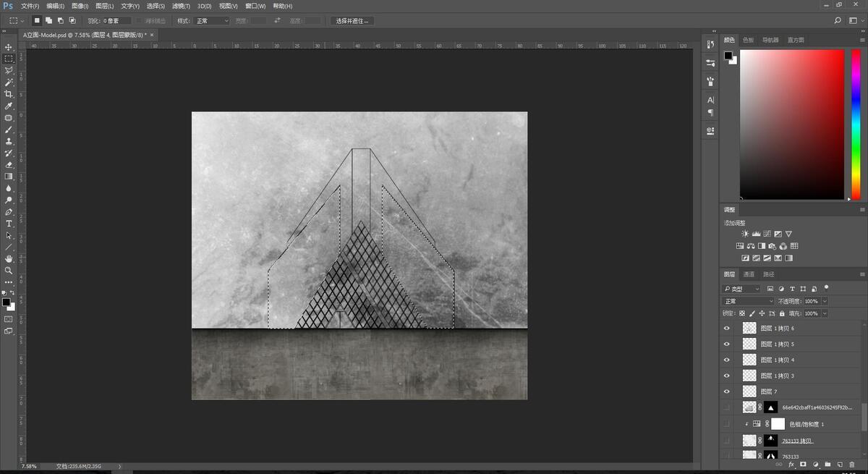Open search with the magnifier icon

point(838,21)
